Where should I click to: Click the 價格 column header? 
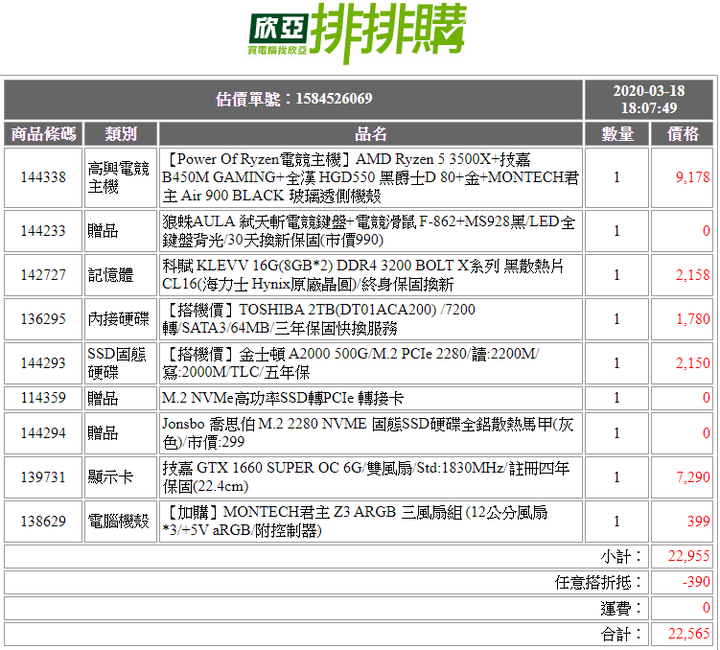pyautogui.click(x=682, y=134)
